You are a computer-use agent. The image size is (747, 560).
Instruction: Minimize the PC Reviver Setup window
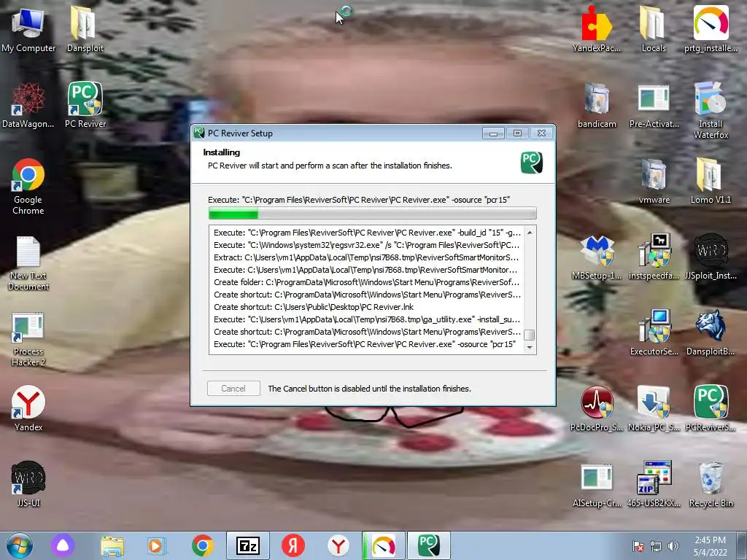[493, 134]
